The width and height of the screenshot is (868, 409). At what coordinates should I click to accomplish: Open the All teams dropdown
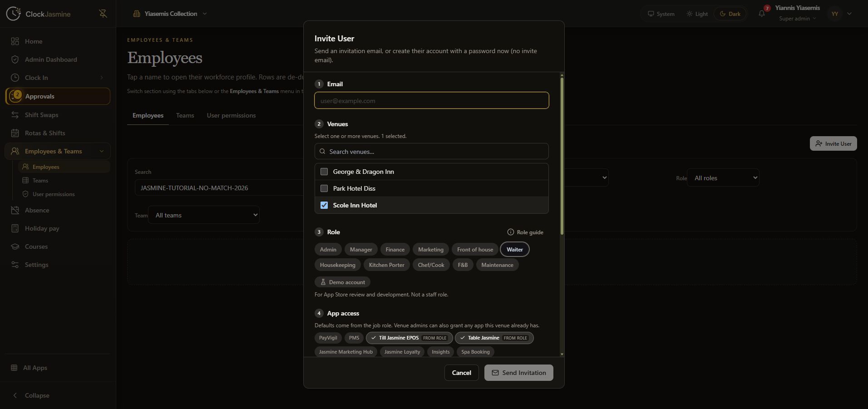[x=204, y=215]
